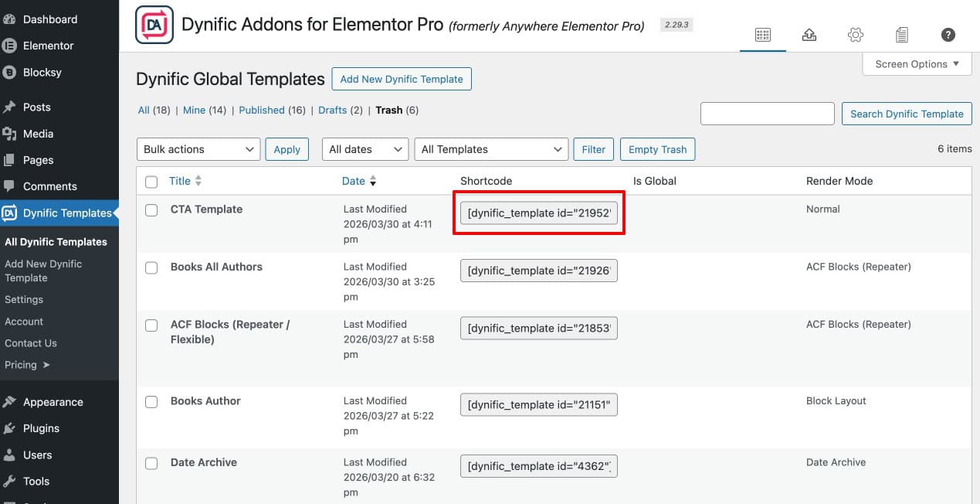Open All Dynific Templates submenu item
Screen dimensions: 980x504
[x=56, y=242]
